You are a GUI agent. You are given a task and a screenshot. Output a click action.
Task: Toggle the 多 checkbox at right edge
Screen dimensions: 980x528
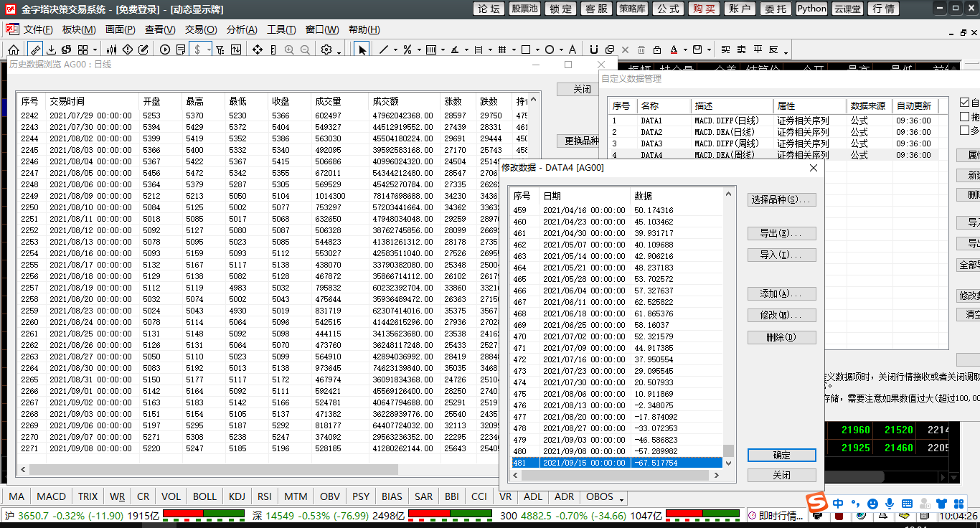(x=965, y=130)
